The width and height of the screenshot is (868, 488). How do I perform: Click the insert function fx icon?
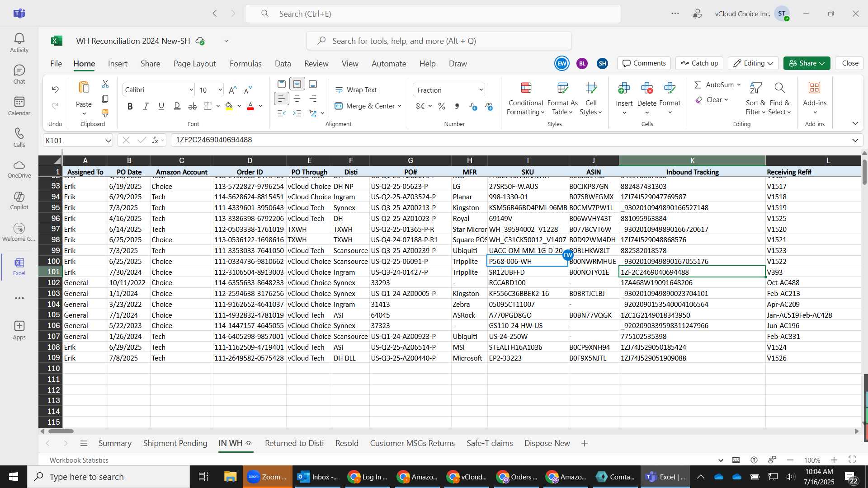coord(155,140)
